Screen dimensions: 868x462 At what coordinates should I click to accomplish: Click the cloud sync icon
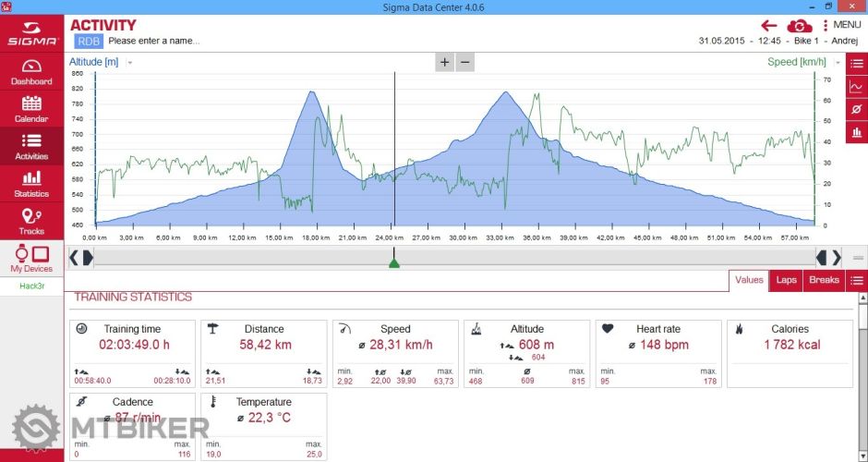pos(799,26)
